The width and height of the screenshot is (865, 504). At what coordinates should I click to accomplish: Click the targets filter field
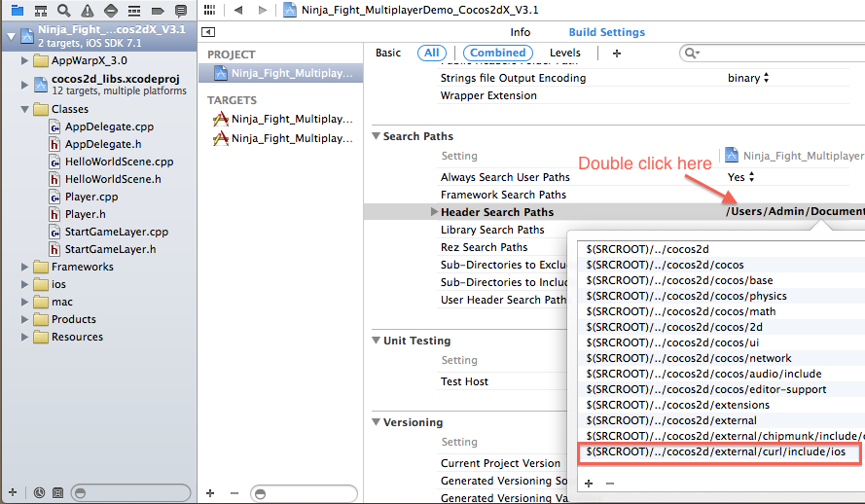(304, 493)
